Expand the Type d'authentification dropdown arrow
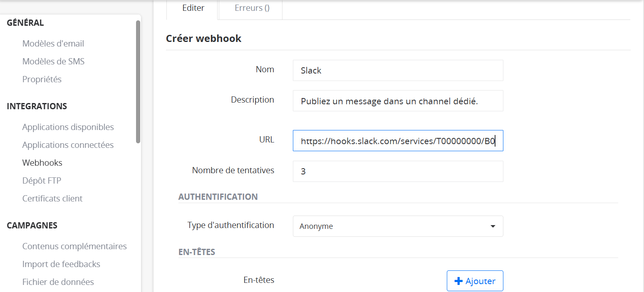The image size is (644, 292). click(x=493, y=226)
